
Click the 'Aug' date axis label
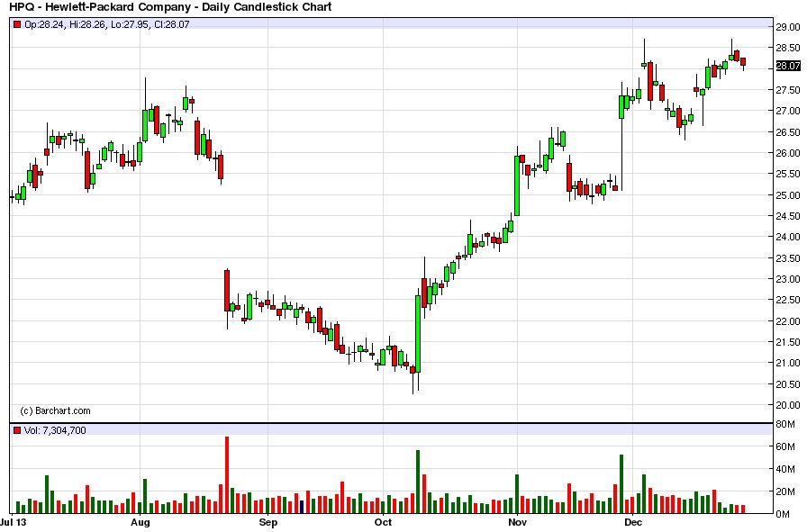140,522
